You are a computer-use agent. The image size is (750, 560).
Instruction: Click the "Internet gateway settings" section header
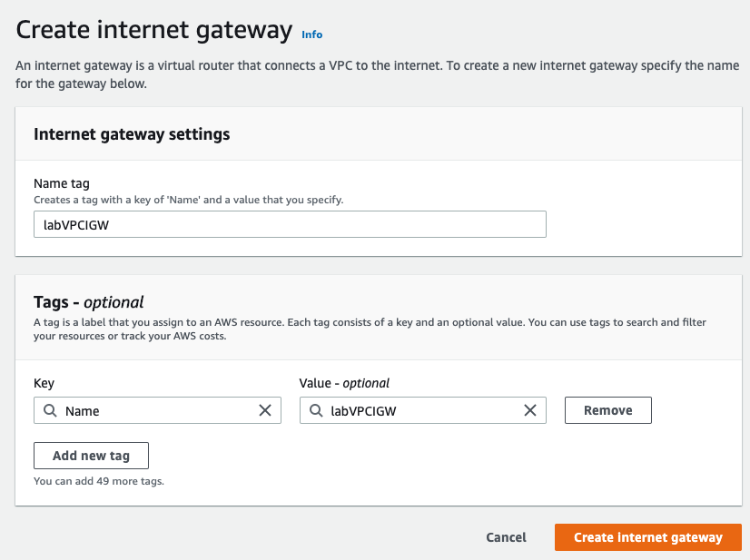pos(132,134)
